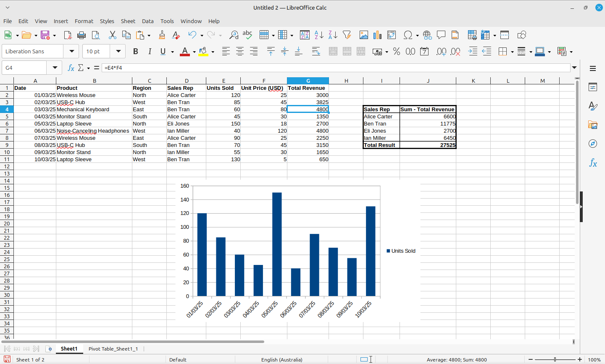Click the formula input field
The width and height of the screenshot is (605, 364).
click(336, 68)
